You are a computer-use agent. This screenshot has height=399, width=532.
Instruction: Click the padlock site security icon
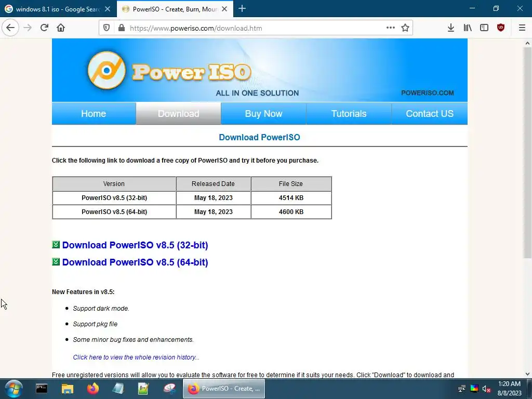pyautogui.click(x=122, y=28)
